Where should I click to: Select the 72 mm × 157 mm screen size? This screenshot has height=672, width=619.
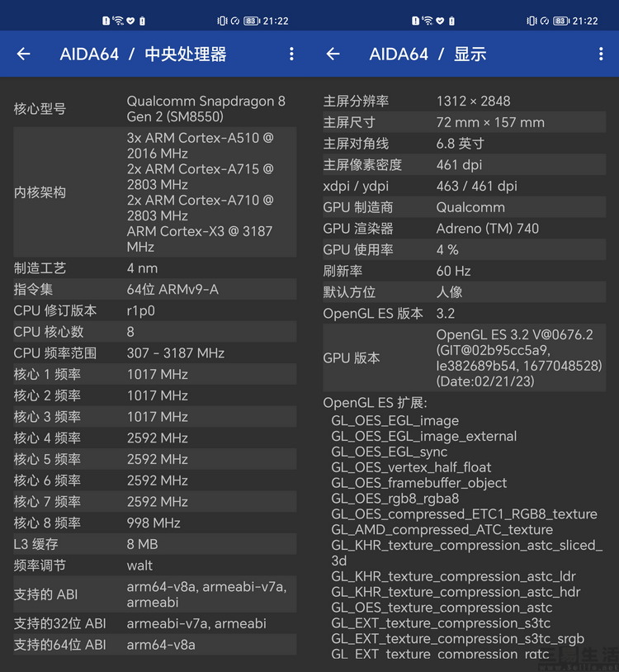pos(490,122)
